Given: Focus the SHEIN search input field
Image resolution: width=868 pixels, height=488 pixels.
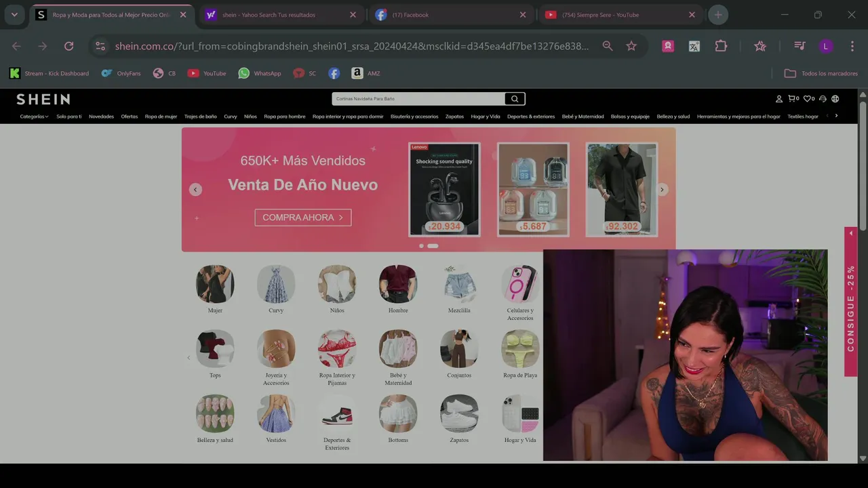Looking at the screenshot, I should tap(418, 99).
